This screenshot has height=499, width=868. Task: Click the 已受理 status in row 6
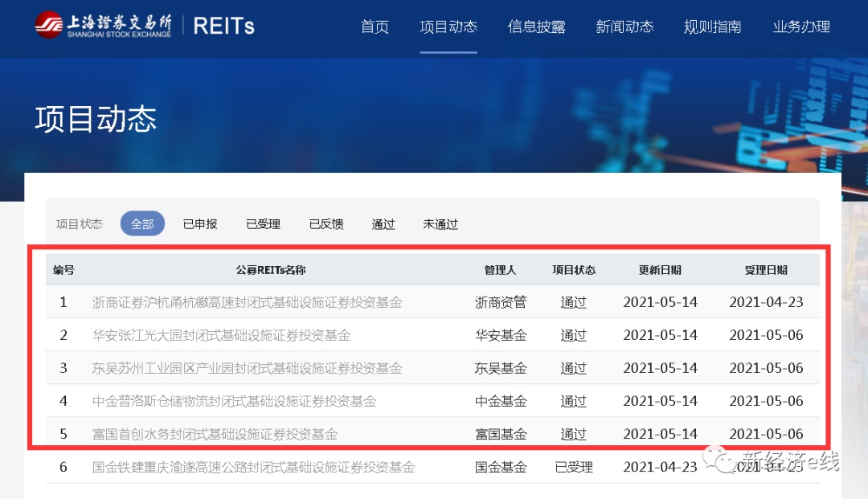click(574, 468)
